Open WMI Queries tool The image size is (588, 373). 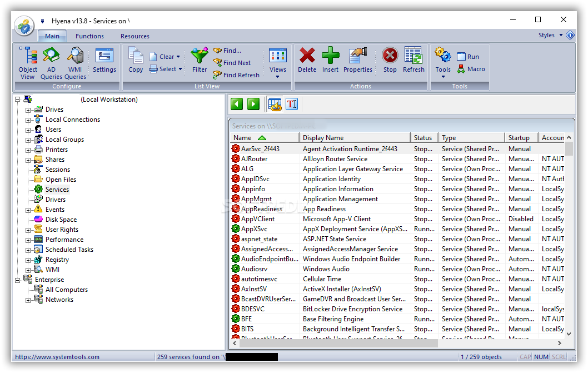(x=75, y=63)
